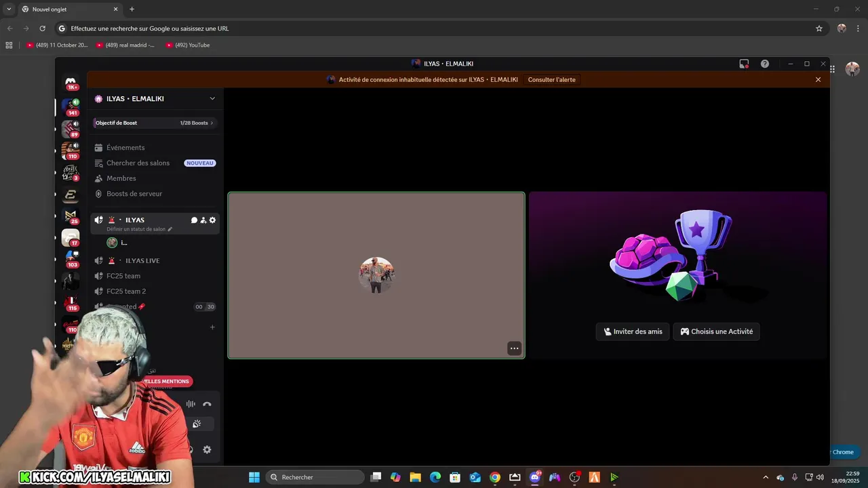Viewport: 868px width, 488px height.
Task: Open Membres list
Action: point(155,178)
